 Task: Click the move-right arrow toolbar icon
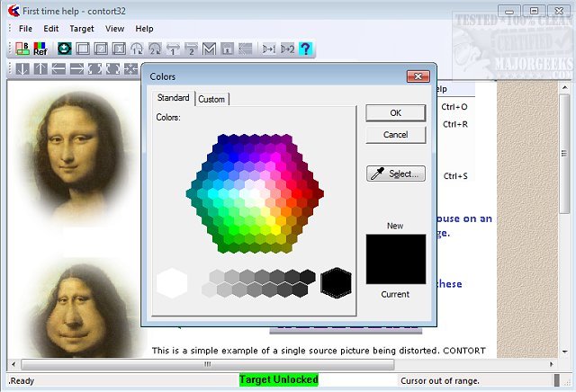tap(76, 68)
